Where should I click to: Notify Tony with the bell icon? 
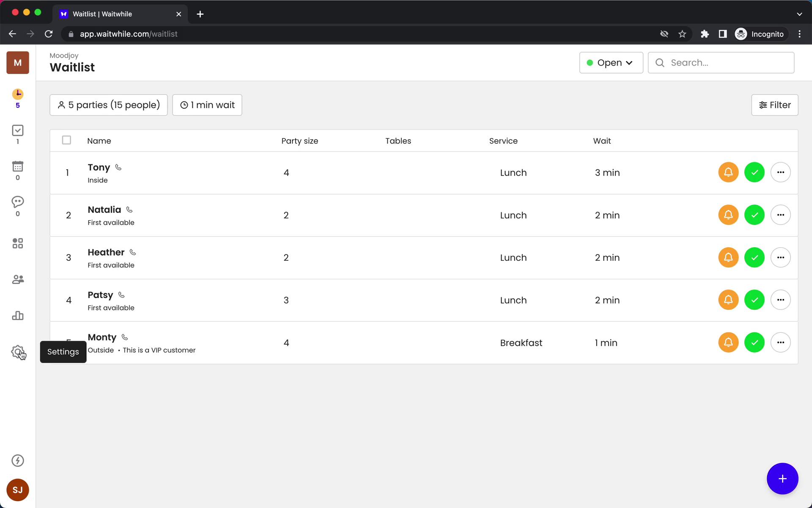point(728,172)
